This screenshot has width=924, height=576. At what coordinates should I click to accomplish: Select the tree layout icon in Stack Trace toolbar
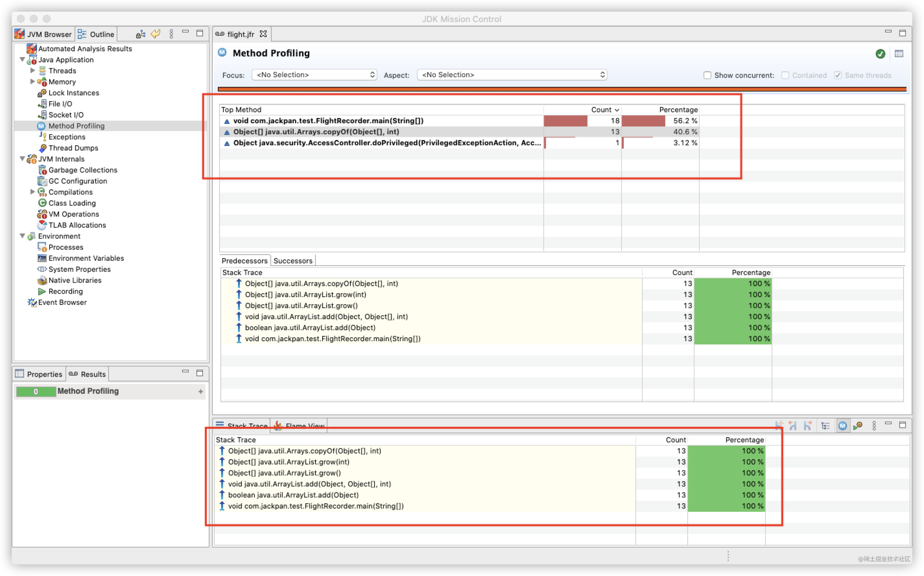click(x=825, y=426)
